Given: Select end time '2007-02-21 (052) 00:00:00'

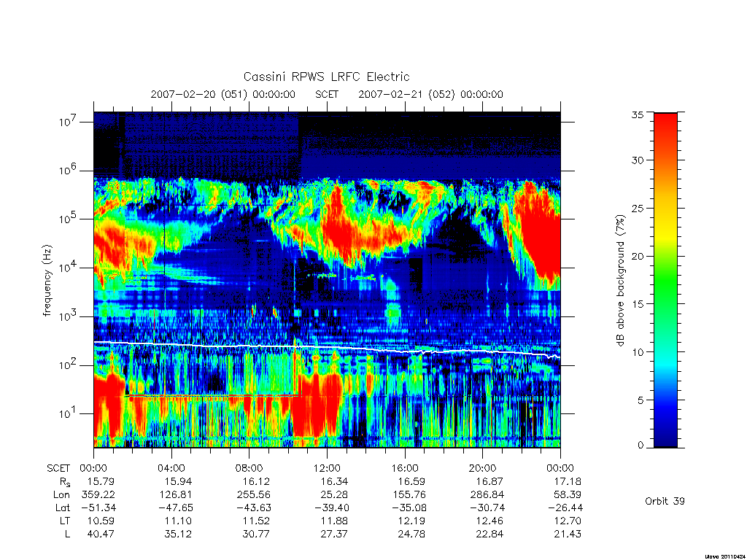Looking at the screenshot, I should pyautogui.click(x=430, y=94).
